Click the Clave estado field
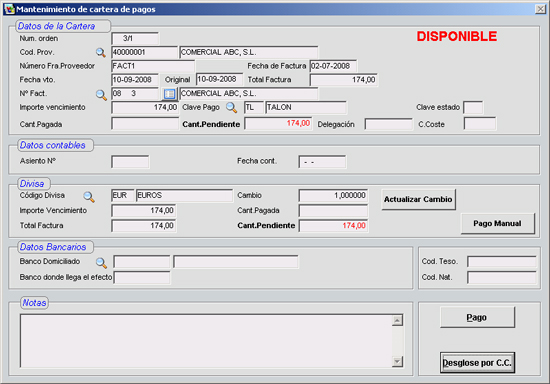This screenshot has height=384, width=550. (x=473, y=108)
